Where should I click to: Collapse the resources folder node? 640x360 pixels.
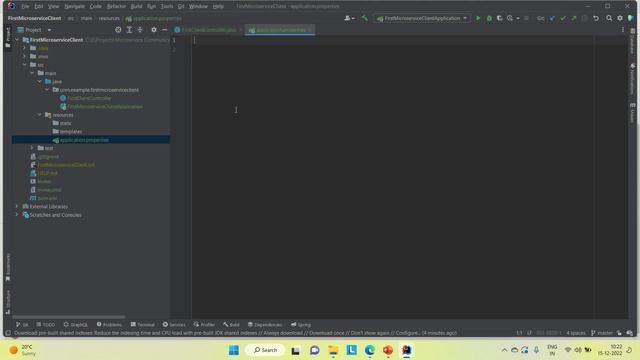40,115
